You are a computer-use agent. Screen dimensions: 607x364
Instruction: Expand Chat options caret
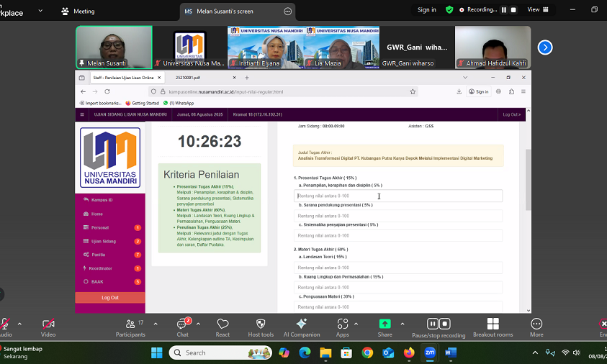point(198,324)
